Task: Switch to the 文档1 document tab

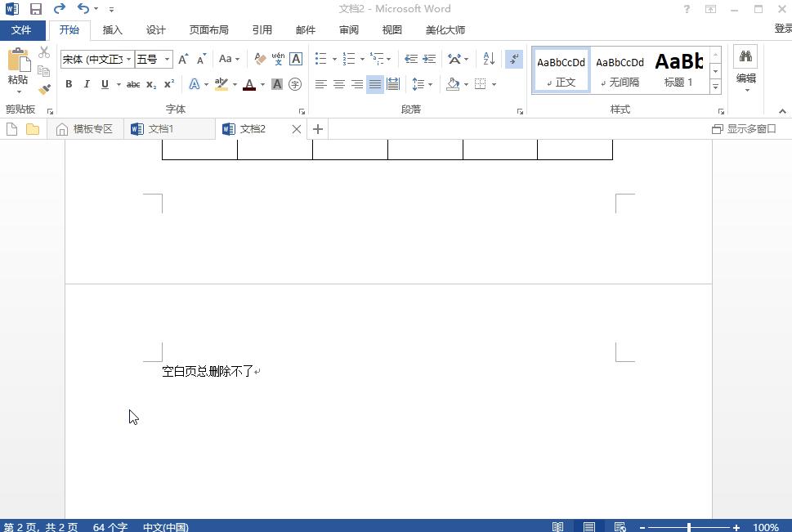Action: [x=169, y=128]
